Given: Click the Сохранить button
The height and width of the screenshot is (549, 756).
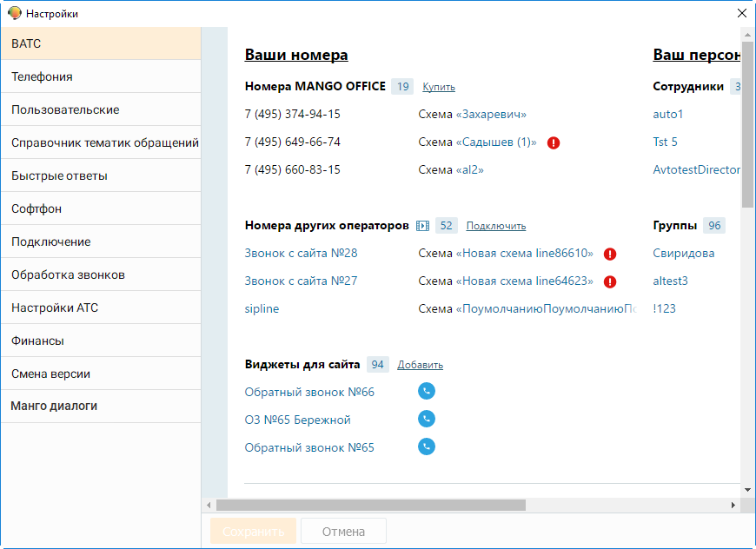Looking at the screenshot, I should 253,531.
